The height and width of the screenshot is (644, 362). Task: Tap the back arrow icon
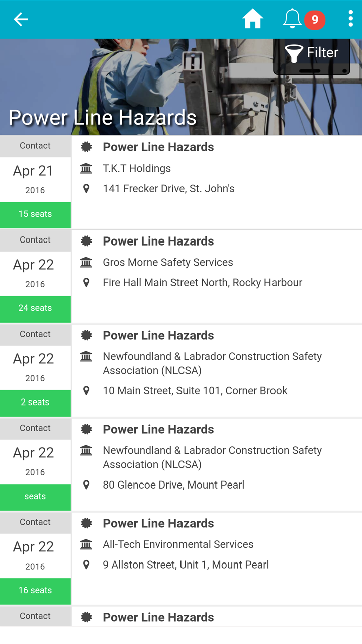[x=21, y=19]
